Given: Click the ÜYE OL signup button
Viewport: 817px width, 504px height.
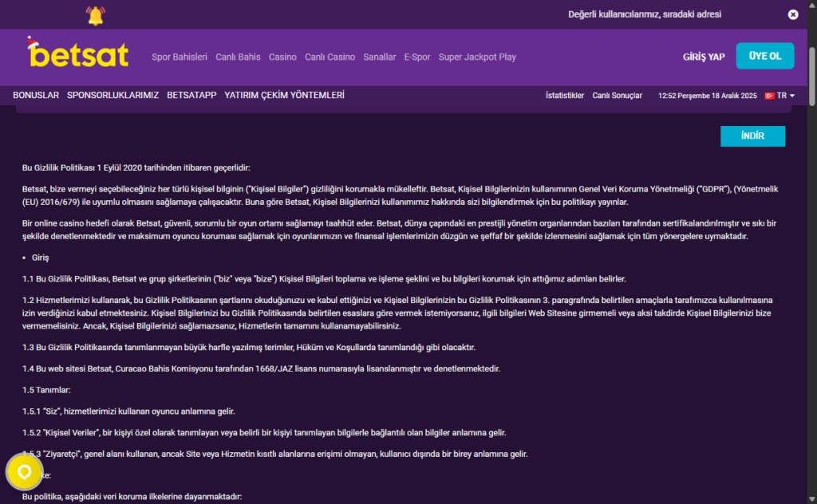Looking at the screenshot, I should 765,56.
